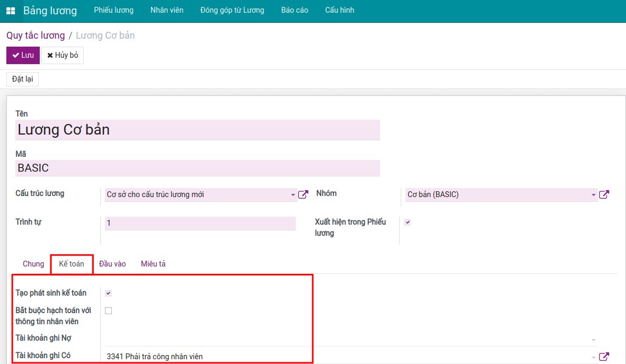Open the Miêu tả tab
The width and height of the screenshot is (626, 364).
tap(153, 264)
